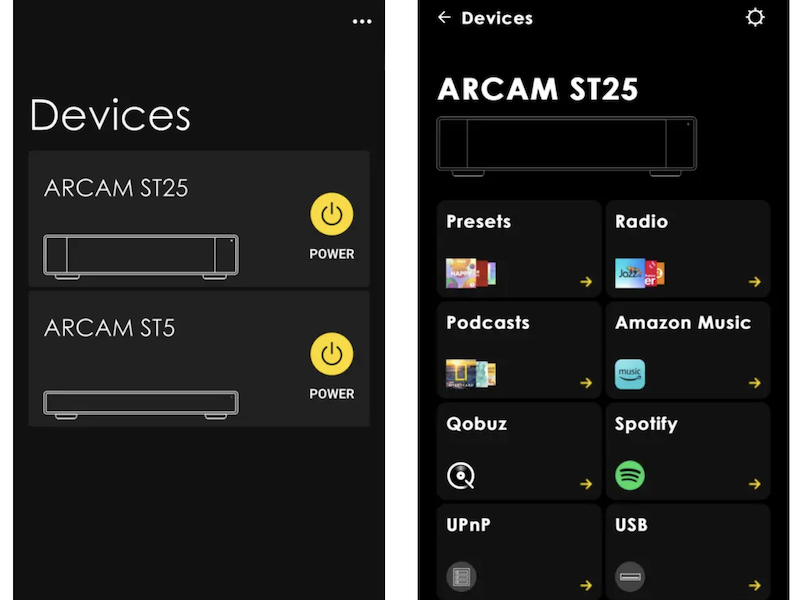Open the Radio tile
This screenshot has width=800, height=600.
click(x=688, y=248)
